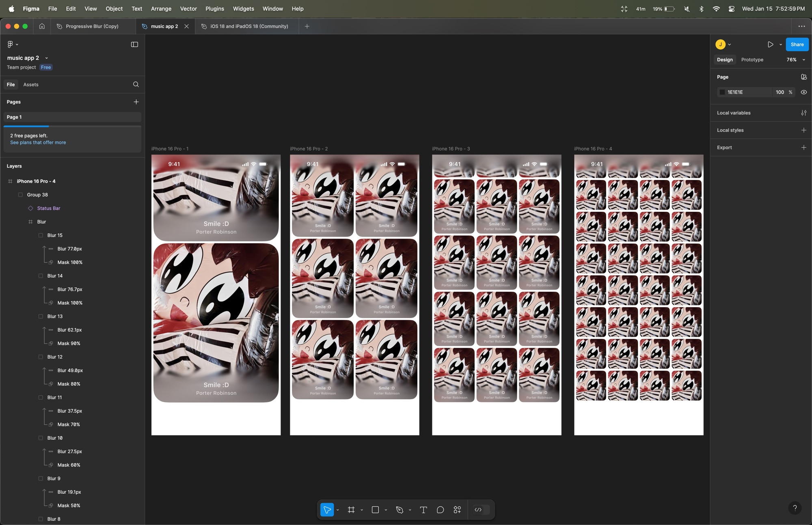Open the Move tool options chevron
This screenshot has height=525, width=812.
(337, 510)
